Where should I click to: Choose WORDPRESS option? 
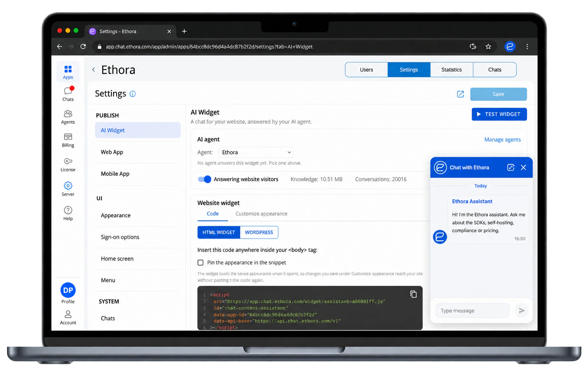259,232
